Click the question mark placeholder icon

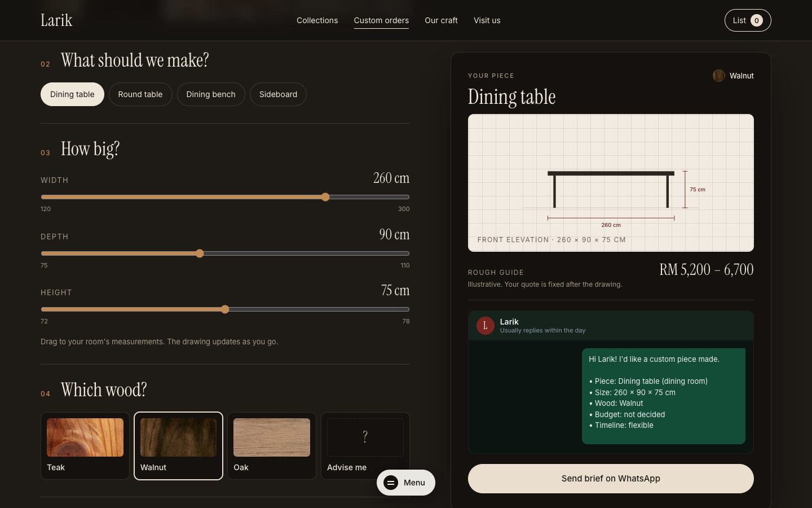[365, 437]
